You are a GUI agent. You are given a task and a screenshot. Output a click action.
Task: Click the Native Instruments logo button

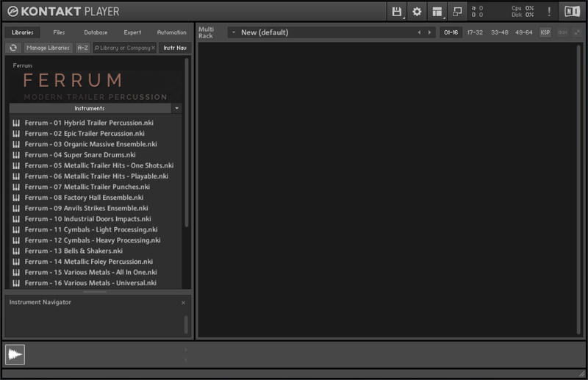pos(571,12)
